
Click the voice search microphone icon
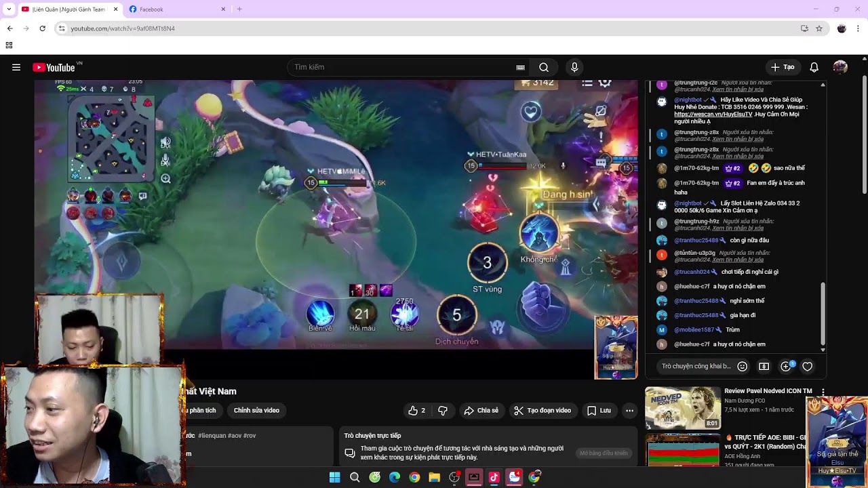point(574,67)
